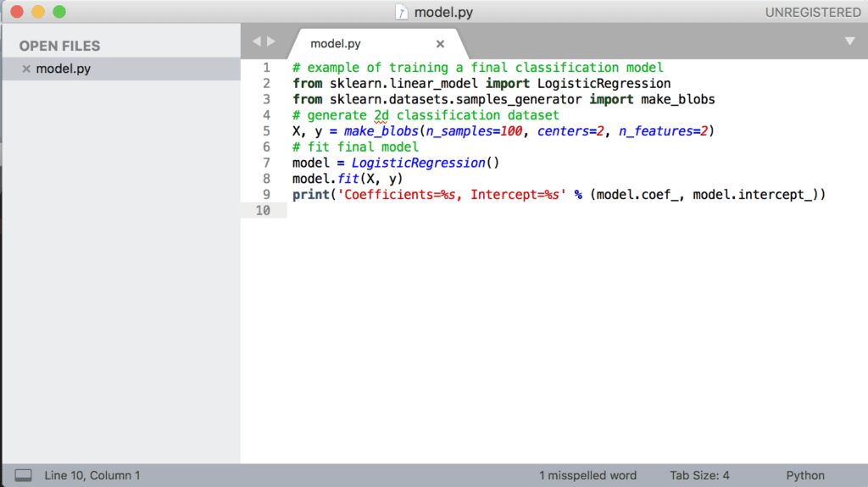Image resolution: width=868 pixels, height=487 pixels.
Task: Click line number 1 in the gutter
Action: 267,68
